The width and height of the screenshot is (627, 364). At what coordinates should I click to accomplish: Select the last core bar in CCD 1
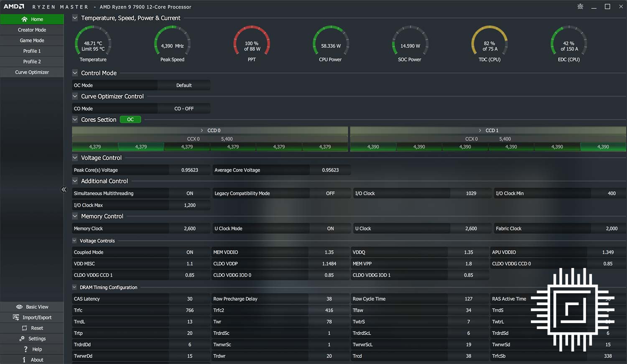click(603, 147)
